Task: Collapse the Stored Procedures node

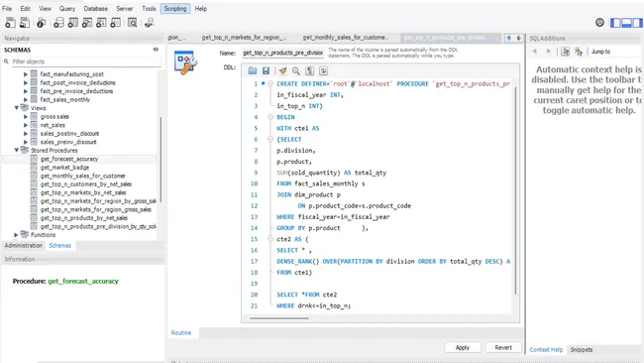Action: point(17,151)
